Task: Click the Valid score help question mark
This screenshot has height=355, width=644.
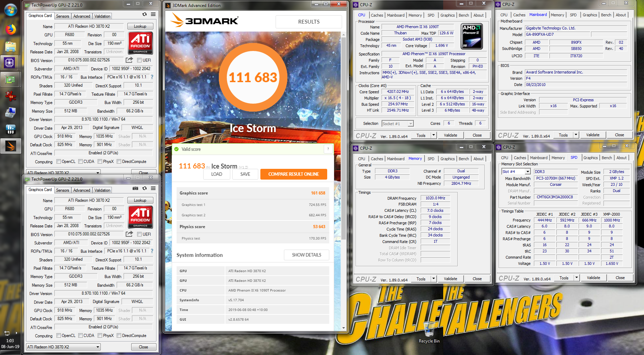Action: [x=328, y=149]
